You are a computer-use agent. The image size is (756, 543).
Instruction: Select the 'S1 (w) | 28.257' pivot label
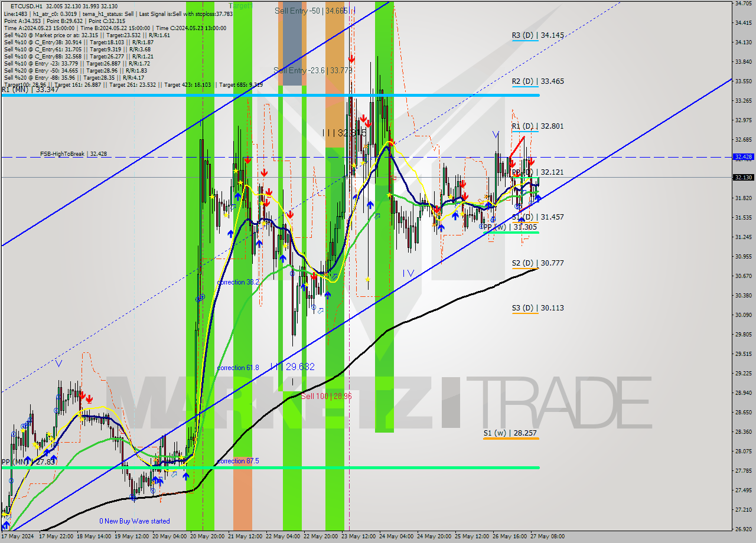point(510,433)
